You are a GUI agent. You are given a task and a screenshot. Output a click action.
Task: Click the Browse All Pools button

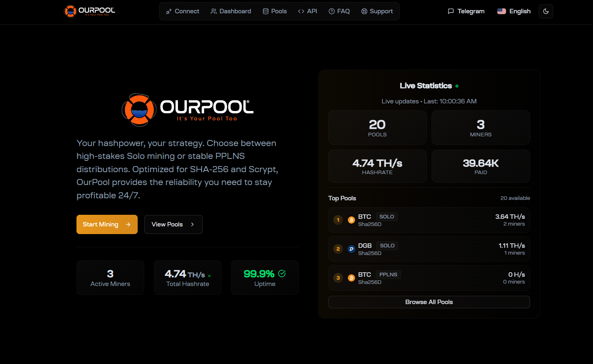[x=429, y=302]
